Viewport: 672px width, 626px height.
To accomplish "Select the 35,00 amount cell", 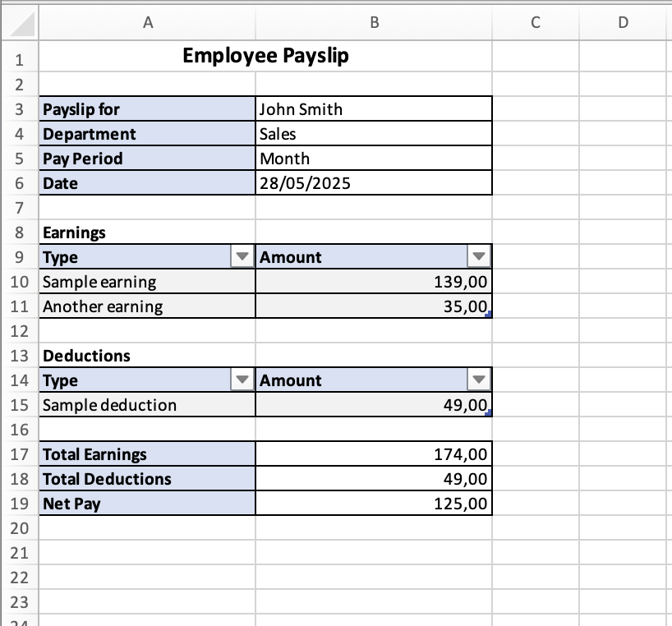I will point(374,306).
